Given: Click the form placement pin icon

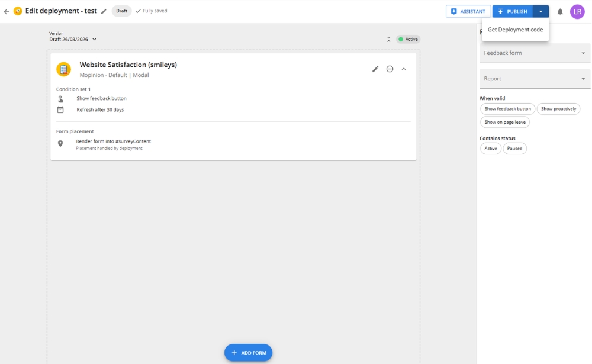Looking at the screenshot, I should coord(60,143).
